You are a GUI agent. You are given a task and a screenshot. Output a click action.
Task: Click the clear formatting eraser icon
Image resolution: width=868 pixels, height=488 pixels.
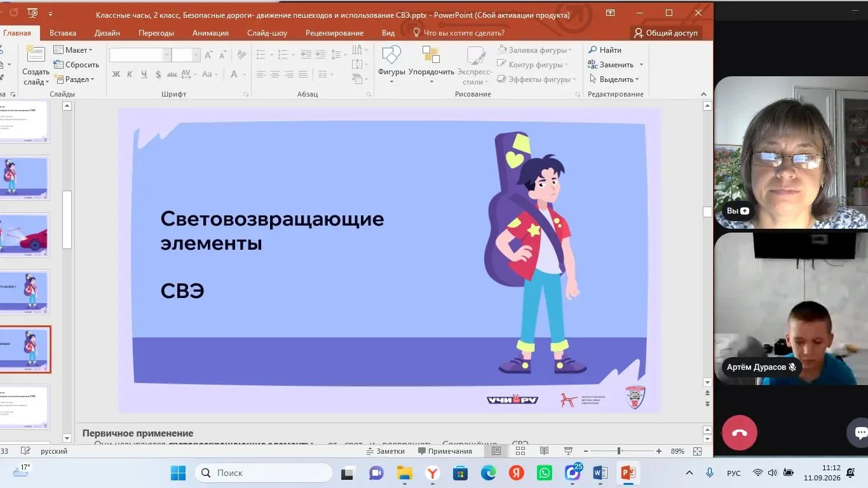[x=240, y=56]
